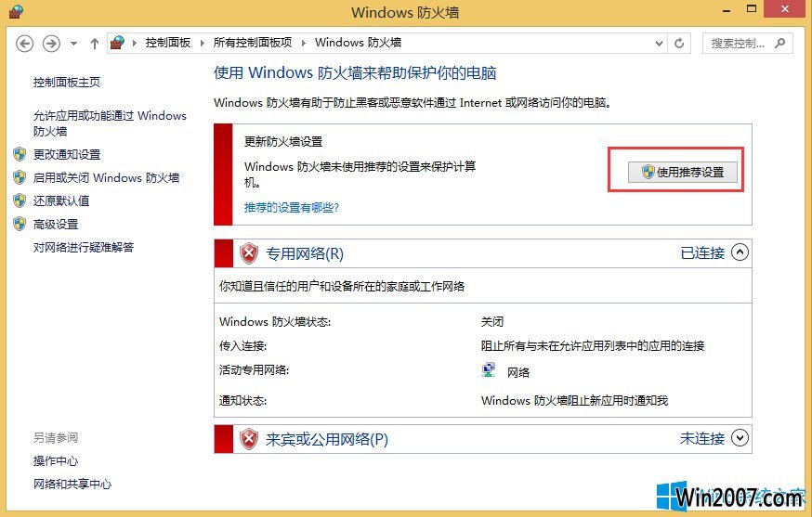Open 推荐的设置有哪些? help link

point(292,208)
